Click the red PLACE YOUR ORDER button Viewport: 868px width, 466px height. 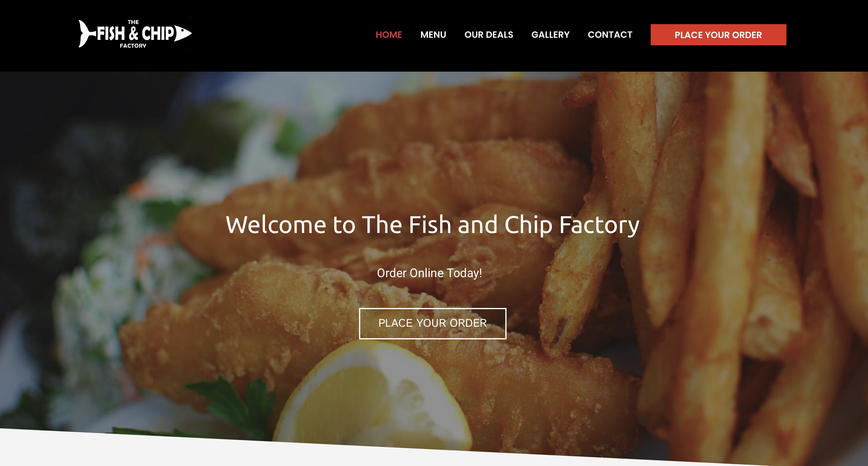pos(718,35)
